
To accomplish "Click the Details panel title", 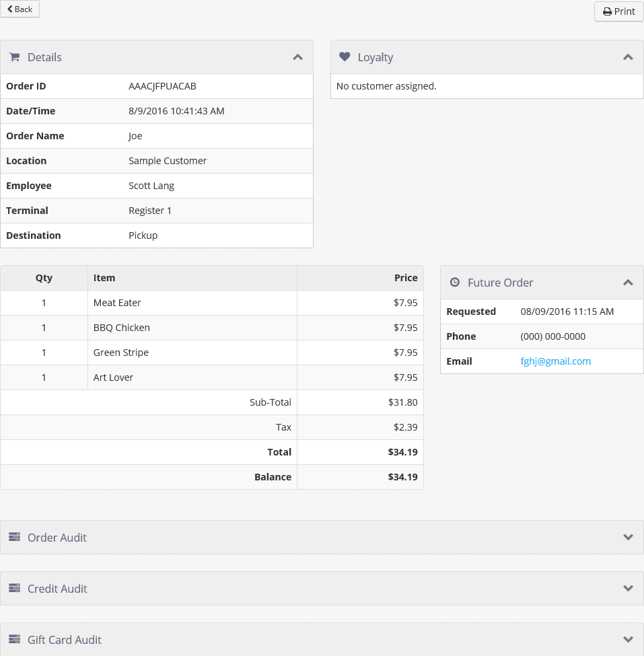I will (44, 57).
